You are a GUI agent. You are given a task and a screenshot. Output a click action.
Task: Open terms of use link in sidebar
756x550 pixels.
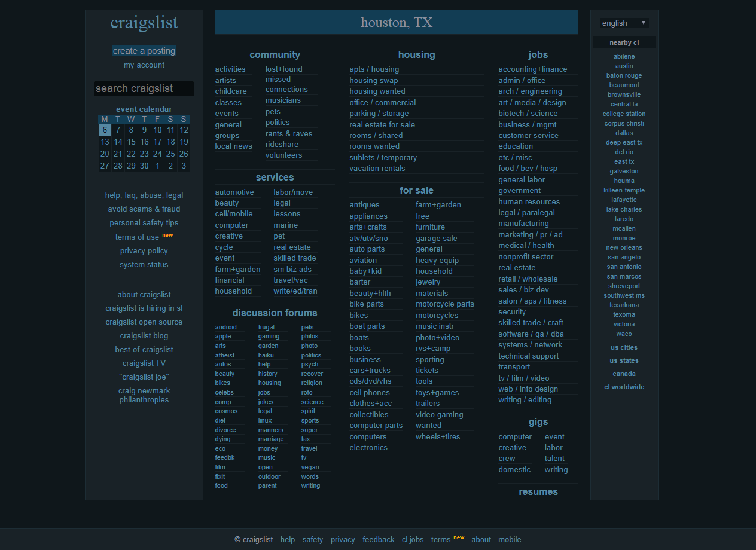pyautogui.click(x=138, y=237)
